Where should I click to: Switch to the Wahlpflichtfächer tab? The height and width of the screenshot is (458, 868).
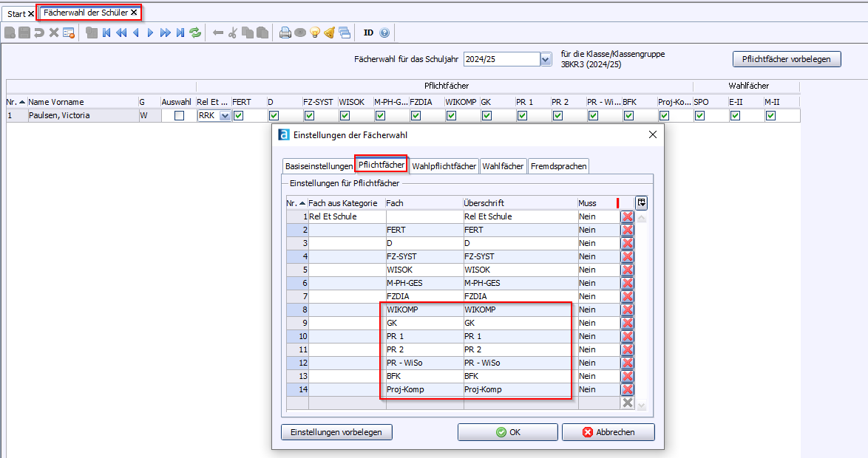pos(444,166)
